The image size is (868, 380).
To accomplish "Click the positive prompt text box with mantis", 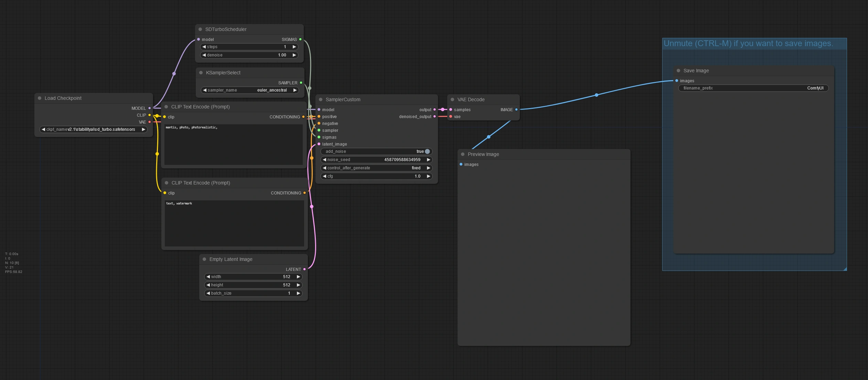I will pos(233,145).
